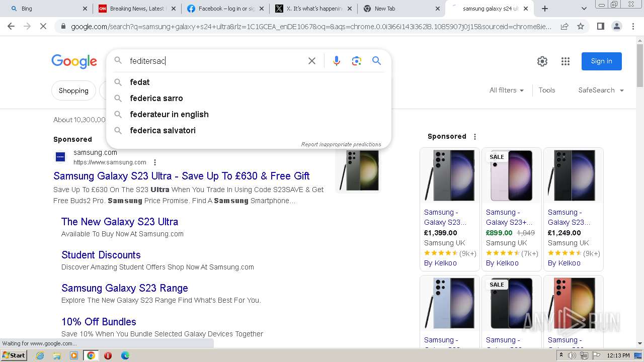
Task: Click By Kelkoo under the £899.00 listing
Action: point(502,263)
